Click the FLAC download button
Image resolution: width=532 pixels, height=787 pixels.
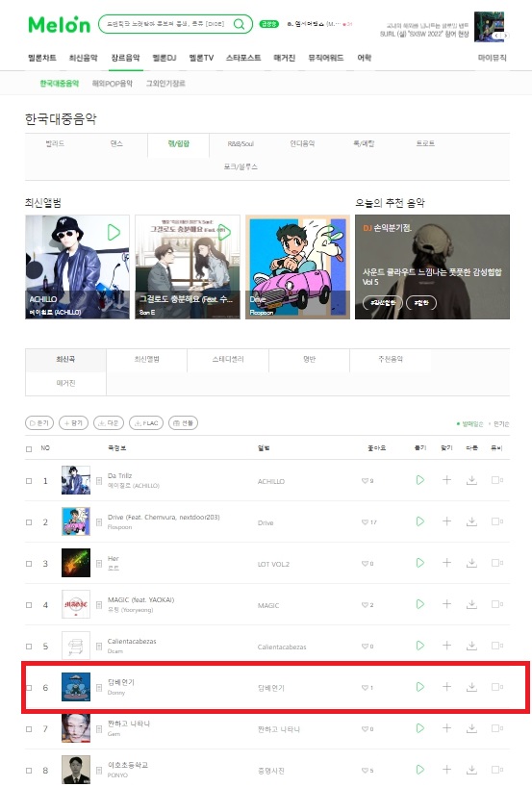point(146,423)
